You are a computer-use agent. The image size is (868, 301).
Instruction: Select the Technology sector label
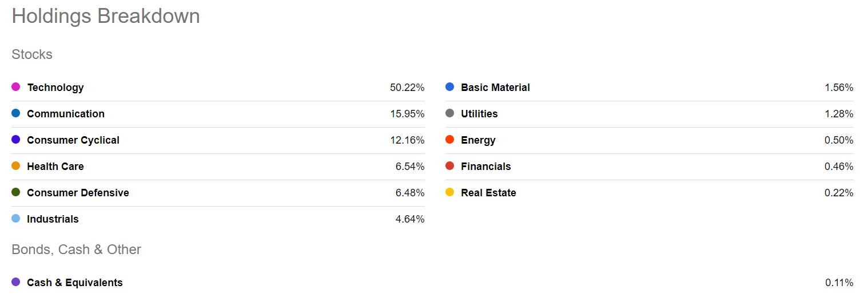pos(55,88)
